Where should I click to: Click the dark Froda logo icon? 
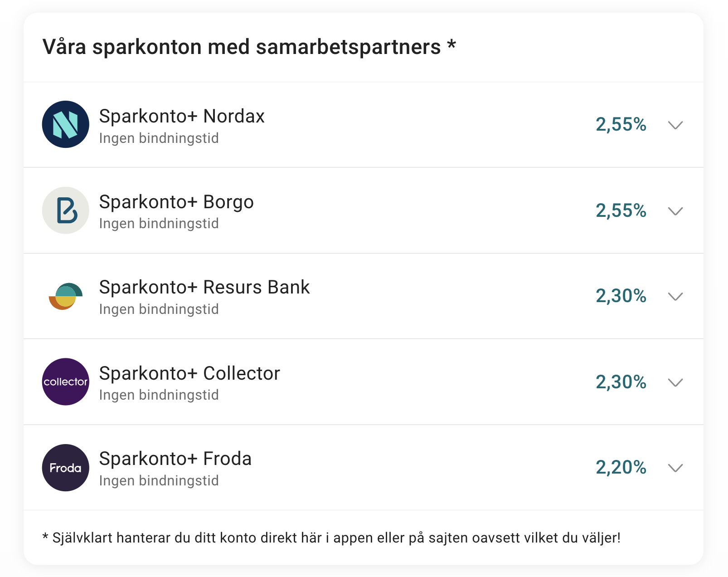tap(65, 468)
